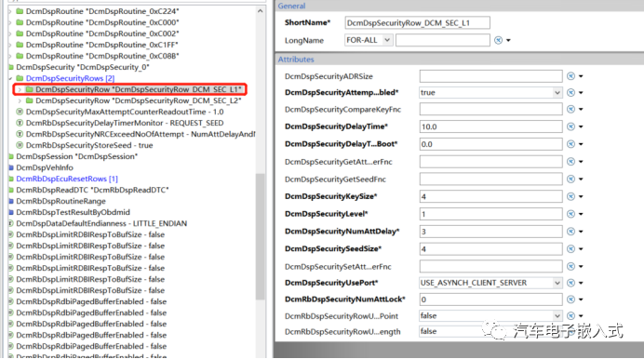Select DcmDspRoutine_0xC1FF tree item
The height and width of the screenshot is (359, 644).
102,45
